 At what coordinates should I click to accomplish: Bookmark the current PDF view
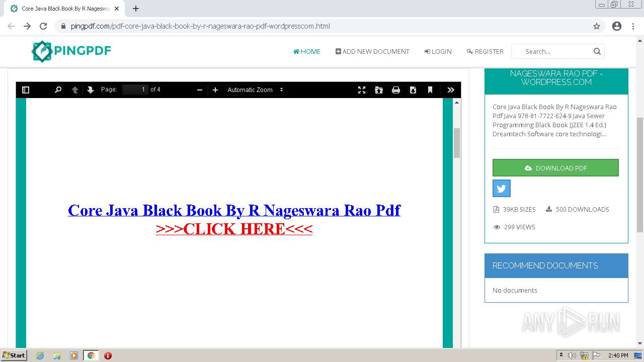pyautogui.click(x=430, y=90)
